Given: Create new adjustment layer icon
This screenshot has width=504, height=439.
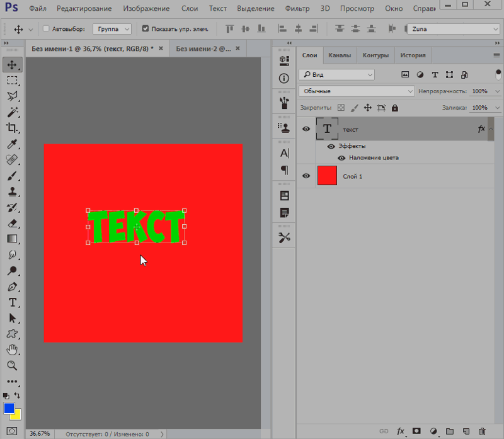Looking at the screenshot, I should [x=433, y=431].
